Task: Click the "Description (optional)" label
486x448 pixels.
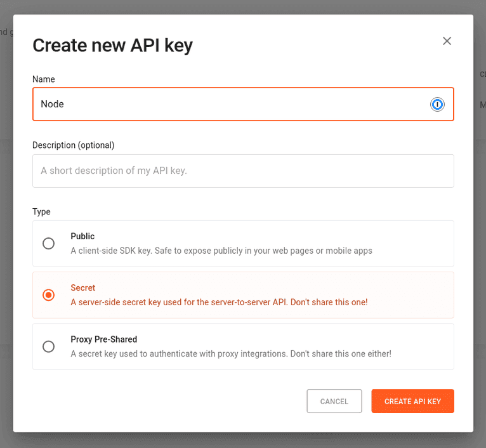Action: point(74,145)
